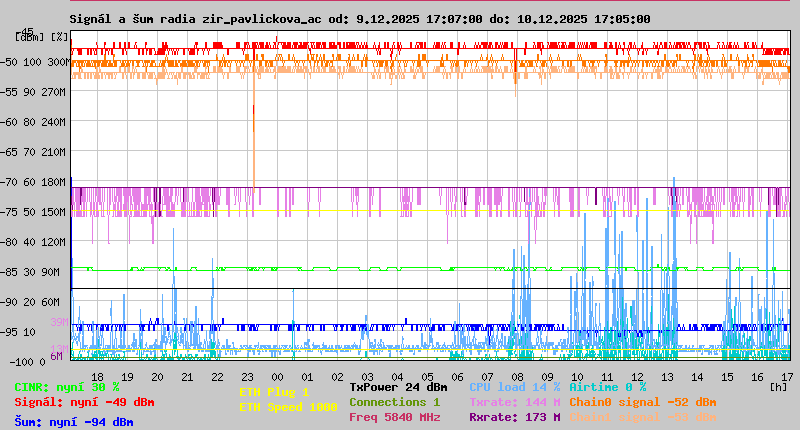This screenshot has width=800, height=430.
Task: Select the CPU load 14 % legend entry
Action: click(515, 387)
